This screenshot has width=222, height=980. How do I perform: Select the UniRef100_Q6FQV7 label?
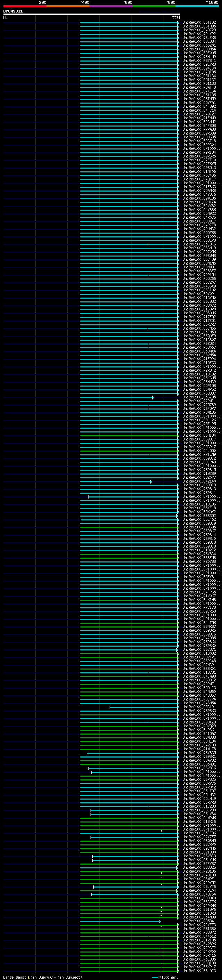coord(199,408)
